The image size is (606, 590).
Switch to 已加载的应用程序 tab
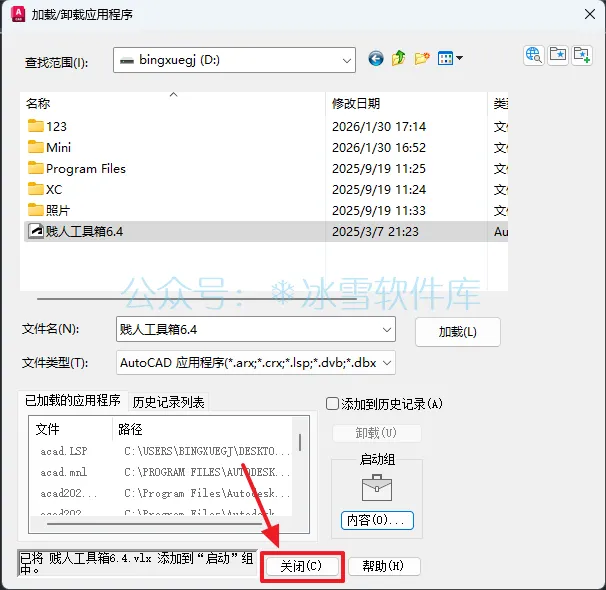(x=73, y=401)
